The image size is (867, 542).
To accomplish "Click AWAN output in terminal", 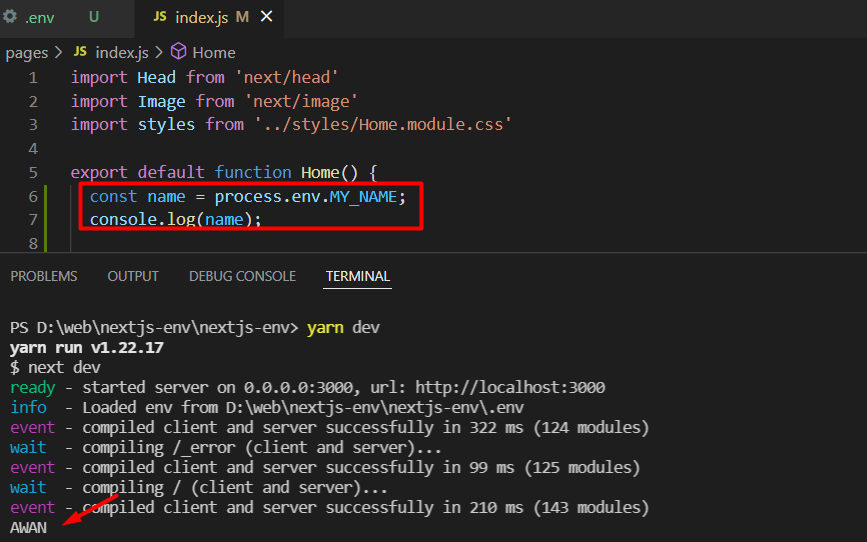I will (x=28, y=528).
